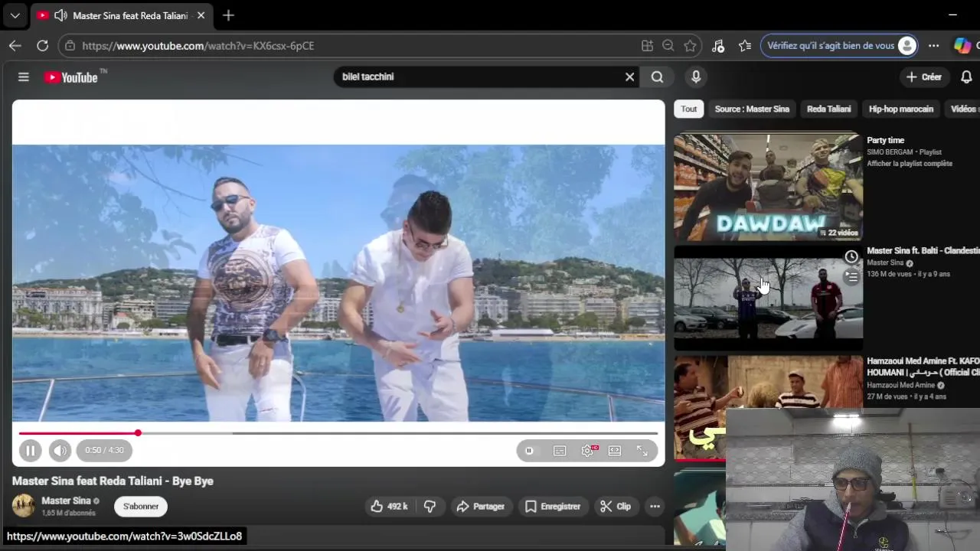Select the Master Sina feat Reda Taliani tab
The height and width of the screenshot is (551, 980).
[121, 15]
